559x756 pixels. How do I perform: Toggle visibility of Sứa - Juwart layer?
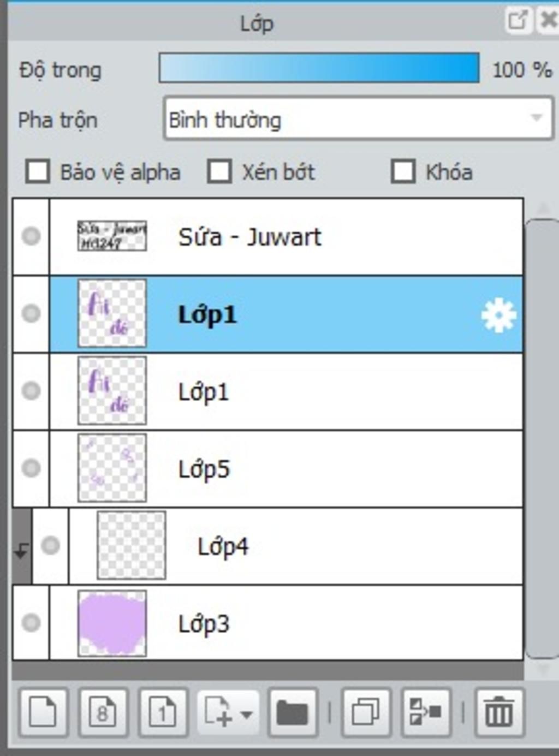[x=31, y=236]
